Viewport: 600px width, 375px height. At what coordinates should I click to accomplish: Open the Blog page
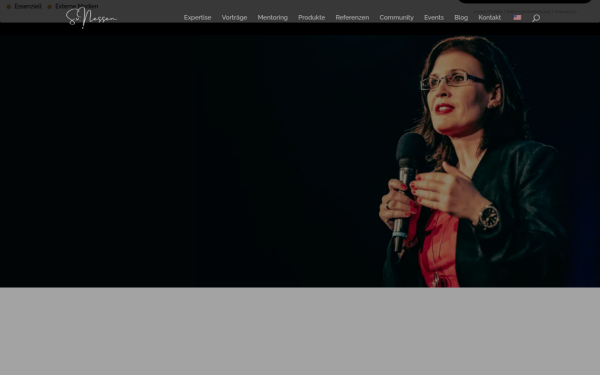(x=461, y=18)
